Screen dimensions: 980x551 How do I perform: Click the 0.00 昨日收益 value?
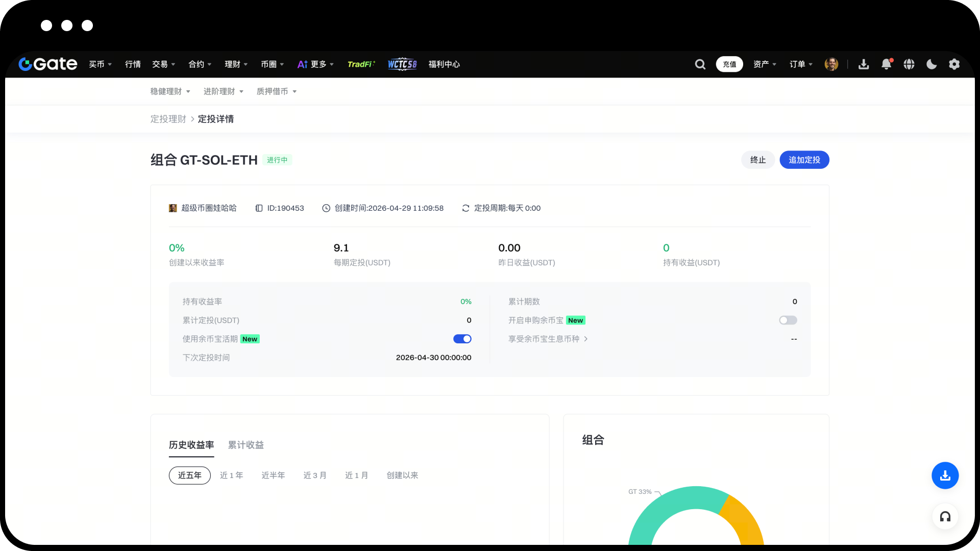[x=509, y=248]
